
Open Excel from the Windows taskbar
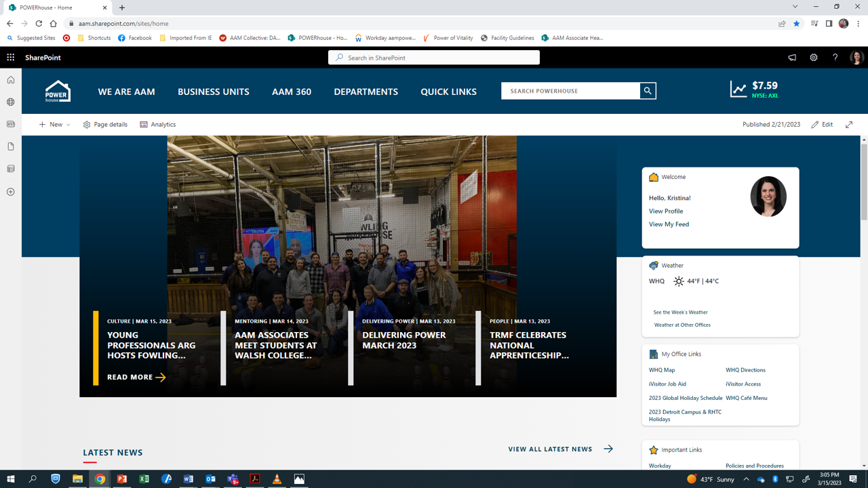[144, 479]
